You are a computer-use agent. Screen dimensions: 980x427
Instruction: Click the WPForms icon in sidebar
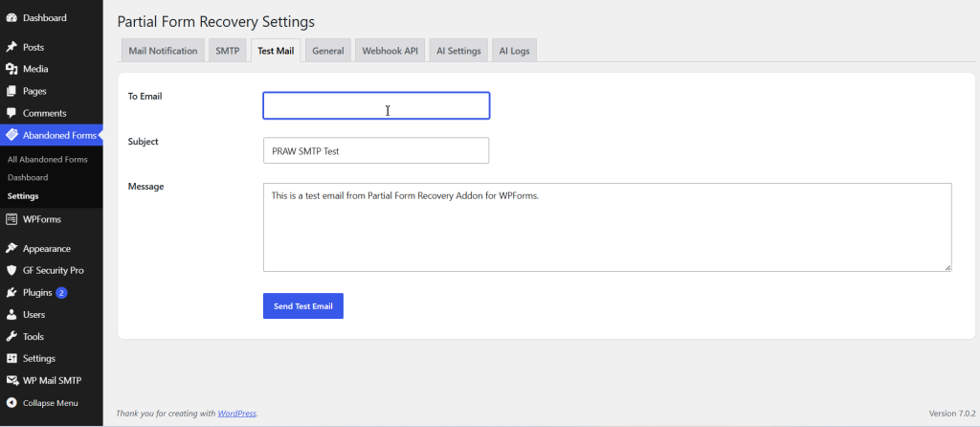click(x=11, y=219)
